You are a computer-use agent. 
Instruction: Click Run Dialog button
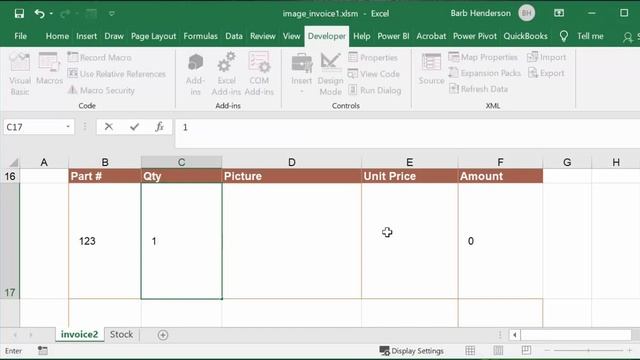(375, 90)
